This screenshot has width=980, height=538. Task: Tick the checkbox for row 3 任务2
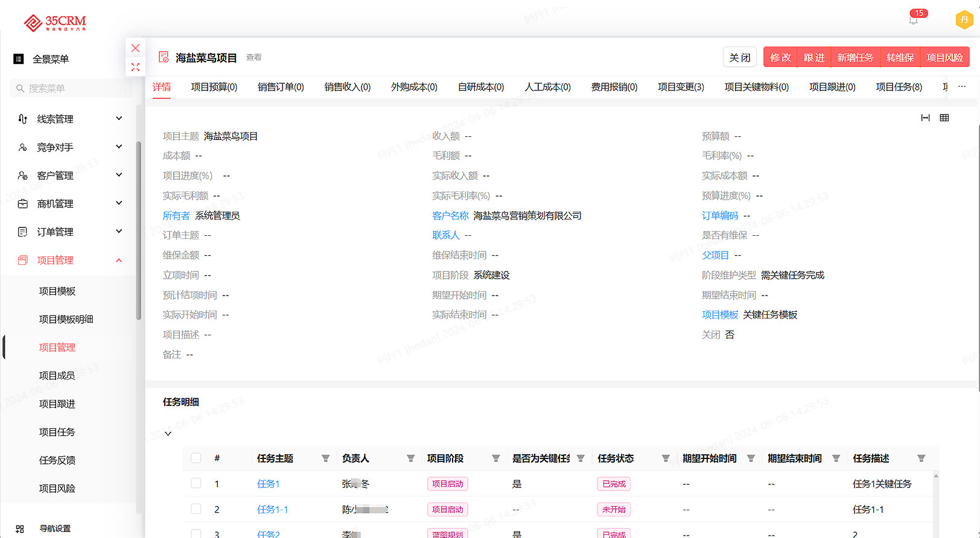(x=196, y=534)
